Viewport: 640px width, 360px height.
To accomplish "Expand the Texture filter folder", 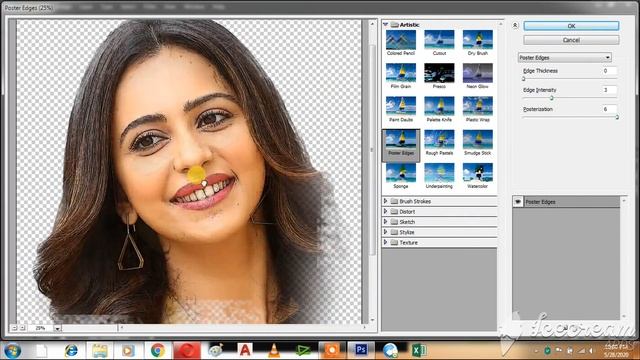I will tap(385, 242).
